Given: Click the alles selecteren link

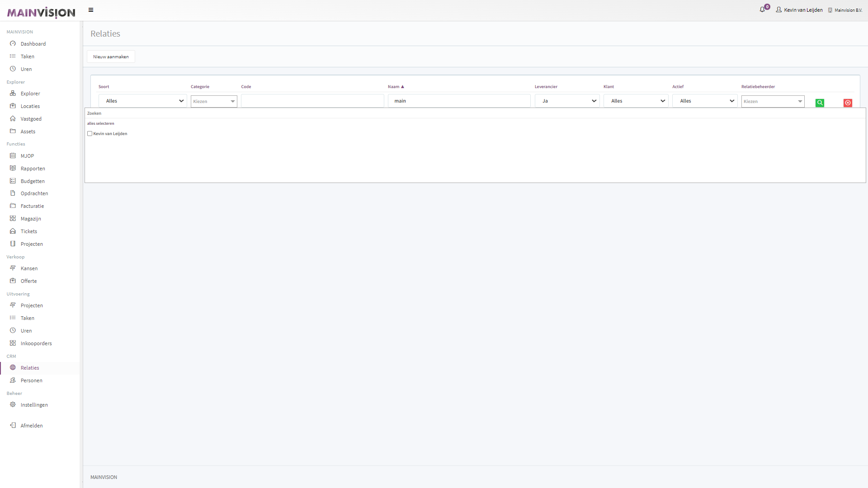Looking at the screenshot, I should pos(101,123).
